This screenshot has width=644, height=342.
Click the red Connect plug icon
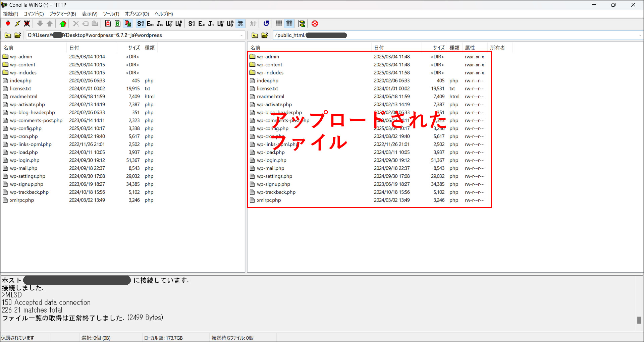(x=8, y=23)
